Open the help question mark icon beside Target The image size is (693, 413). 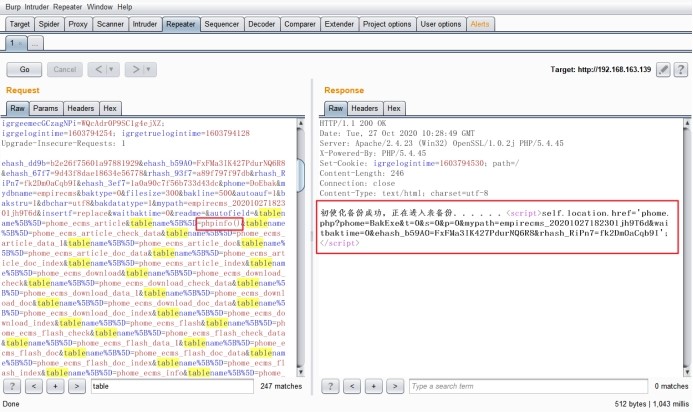681,69
